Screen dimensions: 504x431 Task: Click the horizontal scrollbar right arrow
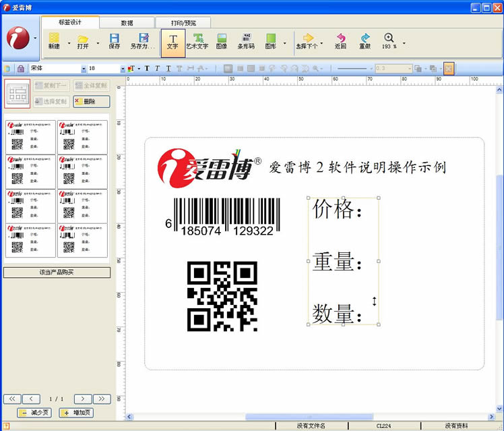(491, 417)
